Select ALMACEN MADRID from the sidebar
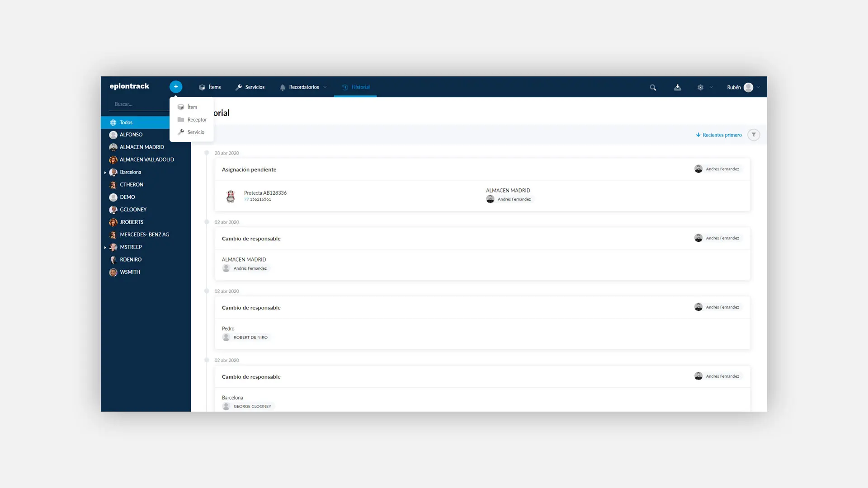 (x=142, y=146)
